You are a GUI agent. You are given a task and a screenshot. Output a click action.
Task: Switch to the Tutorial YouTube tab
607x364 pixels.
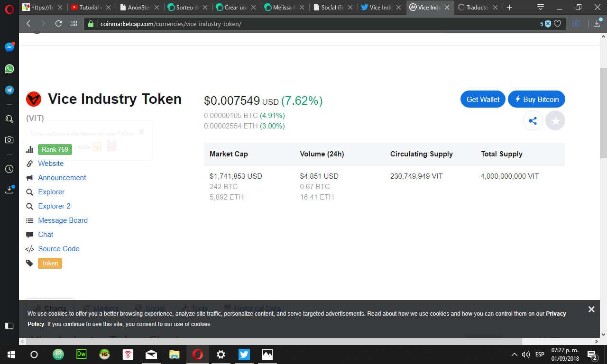[x=91, y=7]
